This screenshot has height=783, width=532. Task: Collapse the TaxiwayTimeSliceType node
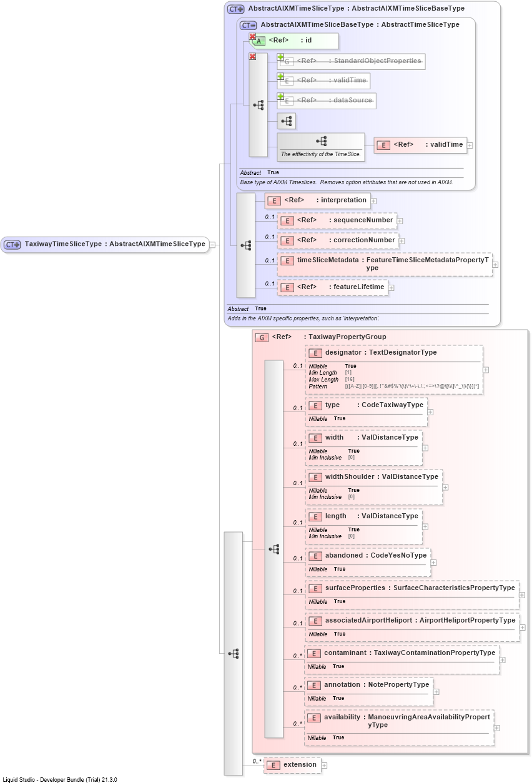[x=212, y=244]
